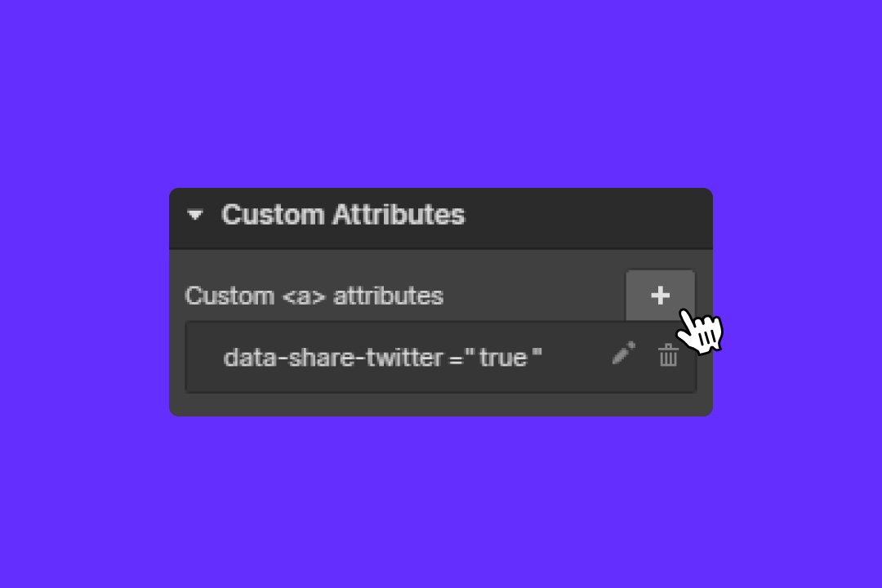Screen dimensions: 882x588
Task: Open the editor for data-share-twitter via pencil
Action: click(623, 354)
